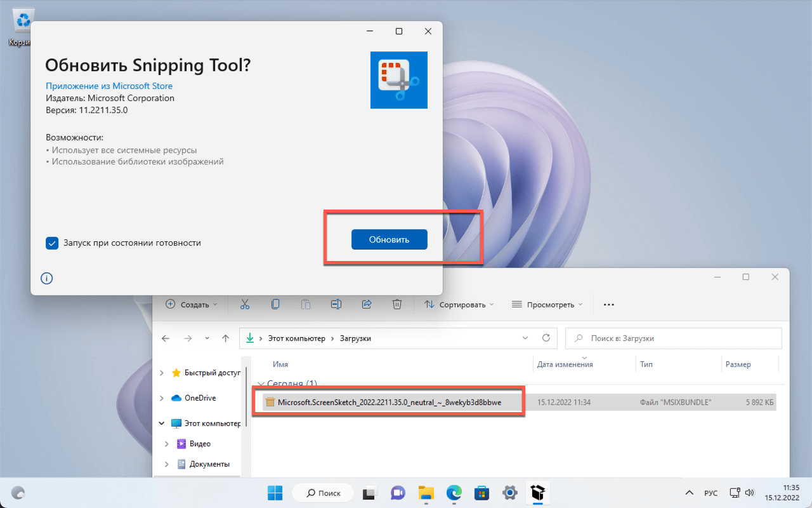
Task: Click the Share icon in Explorer toolbar
Action: [367, 304]
